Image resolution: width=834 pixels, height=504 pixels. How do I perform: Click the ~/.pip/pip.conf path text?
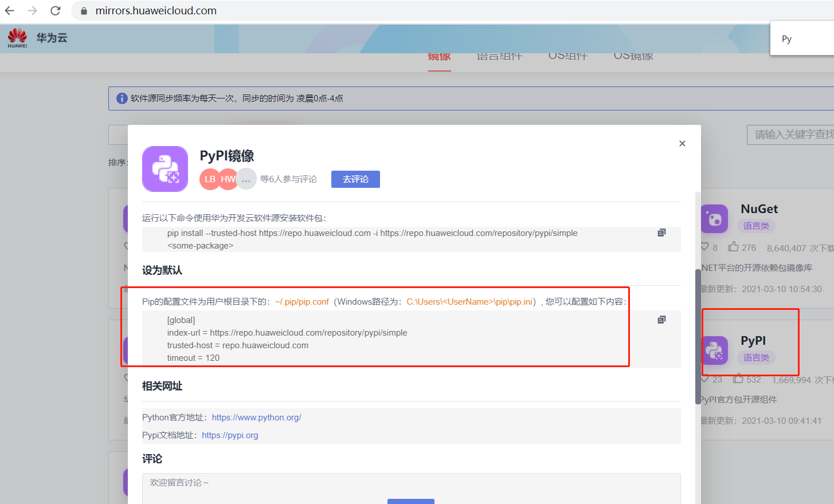302,302
